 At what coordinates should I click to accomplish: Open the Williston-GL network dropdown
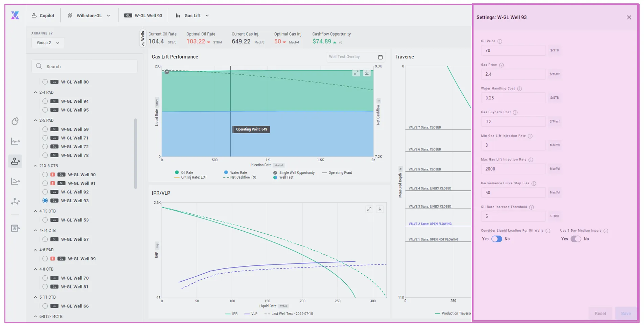point(89,16)
